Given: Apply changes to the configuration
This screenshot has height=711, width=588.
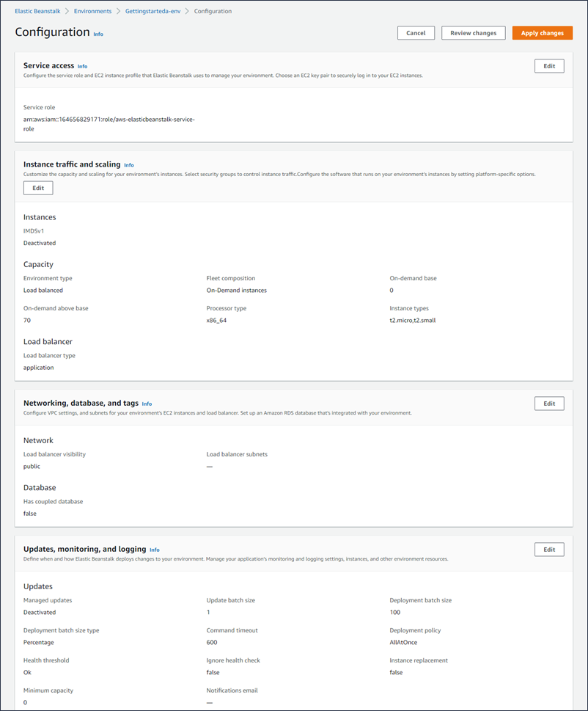Looking at the screenshot, I should pyautogui.click(x=542, y=33).
